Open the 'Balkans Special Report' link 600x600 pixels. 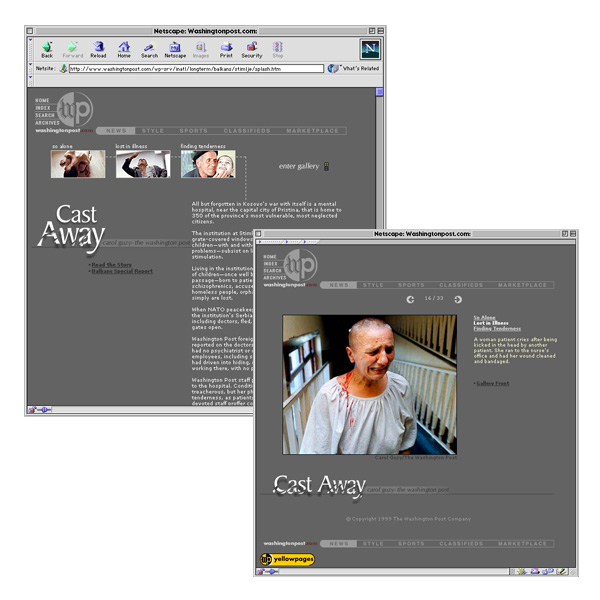(122, 271)
